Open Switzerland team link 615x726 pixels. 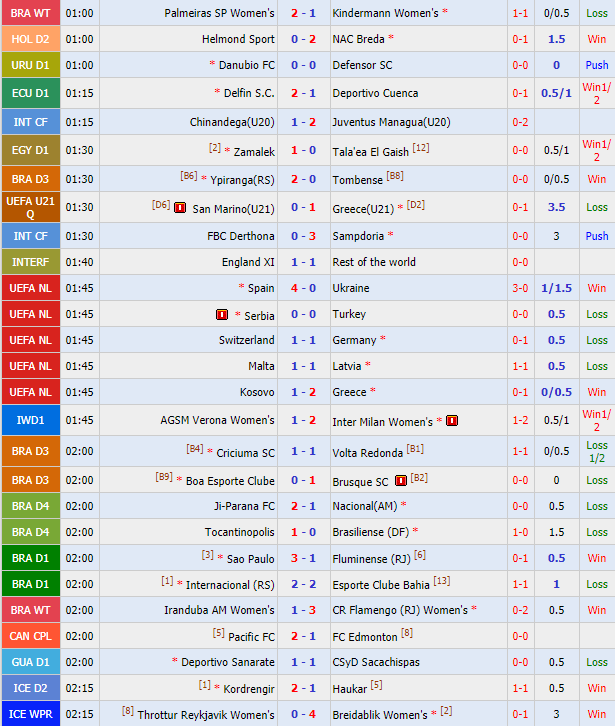(246, 340)
